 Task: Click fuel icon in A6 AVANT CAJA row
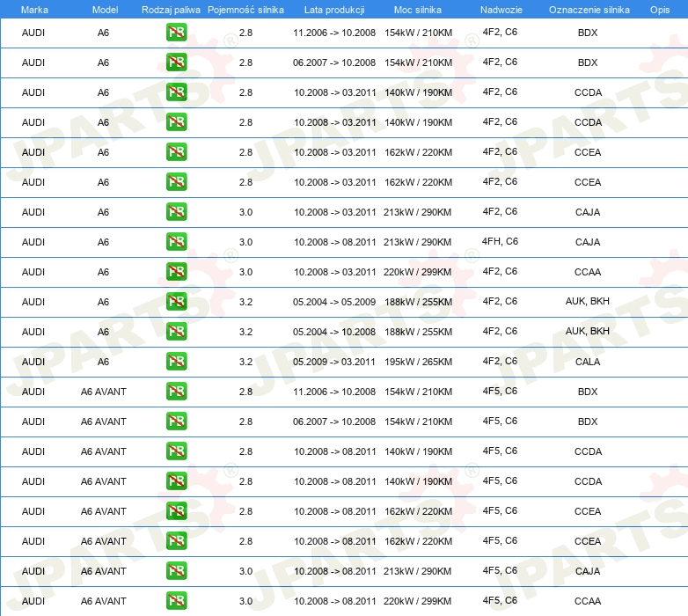[x=176, y=571]
